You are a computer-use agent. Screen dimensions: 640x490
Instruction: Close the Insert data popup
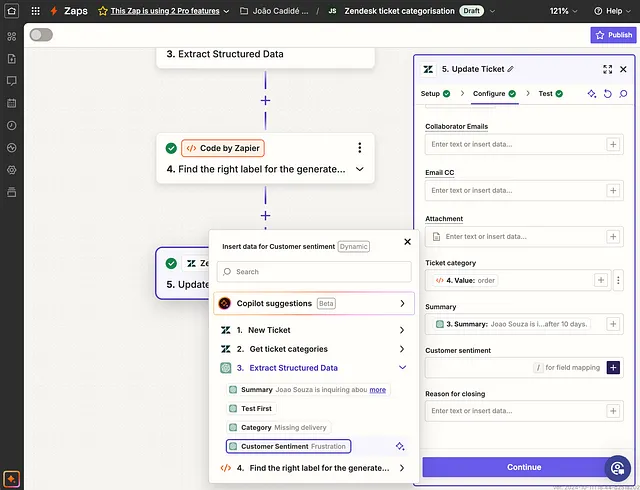click(407, 242)
